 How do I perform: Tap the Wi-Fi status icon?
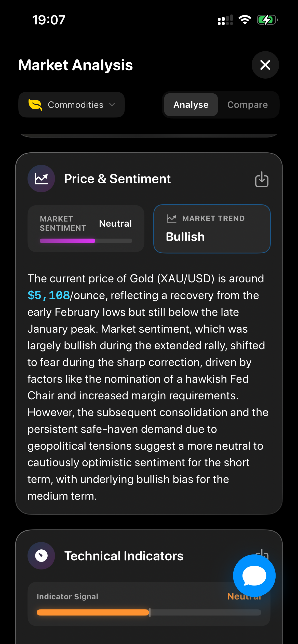click(x=245, y=20)
